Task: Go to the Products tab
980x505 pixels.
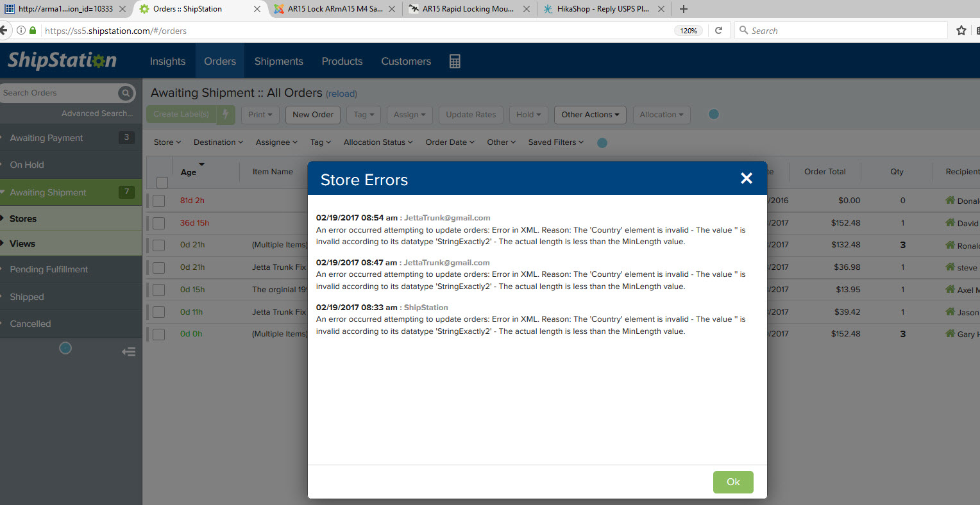Action: (342, 61)
